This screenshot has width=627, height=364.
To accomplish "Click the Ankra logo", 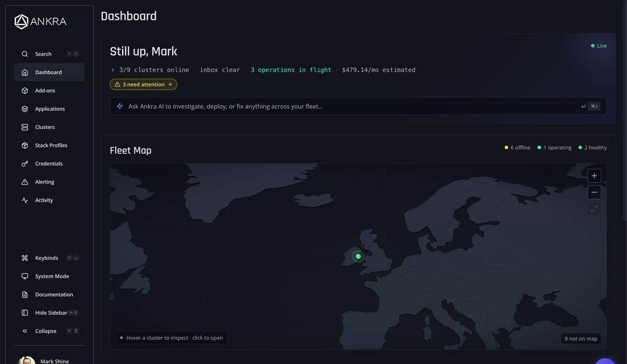I will tap(40, 22).
